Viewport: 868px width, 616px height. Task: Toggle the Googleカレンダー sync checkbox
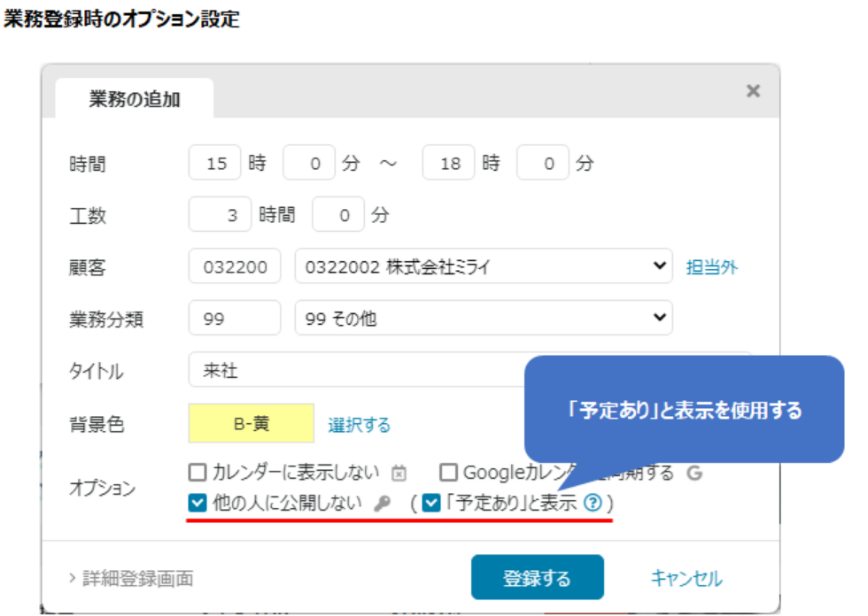click(x=449, y=473)
